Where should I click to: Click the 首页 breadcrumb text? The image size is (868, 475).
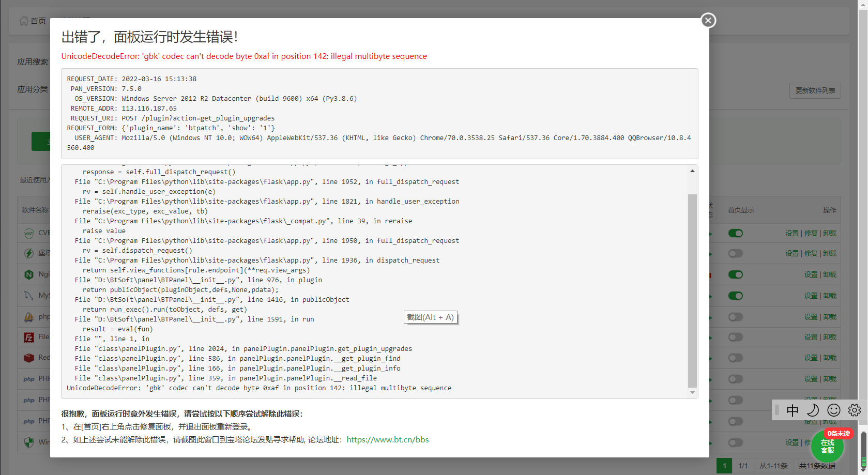38,21
